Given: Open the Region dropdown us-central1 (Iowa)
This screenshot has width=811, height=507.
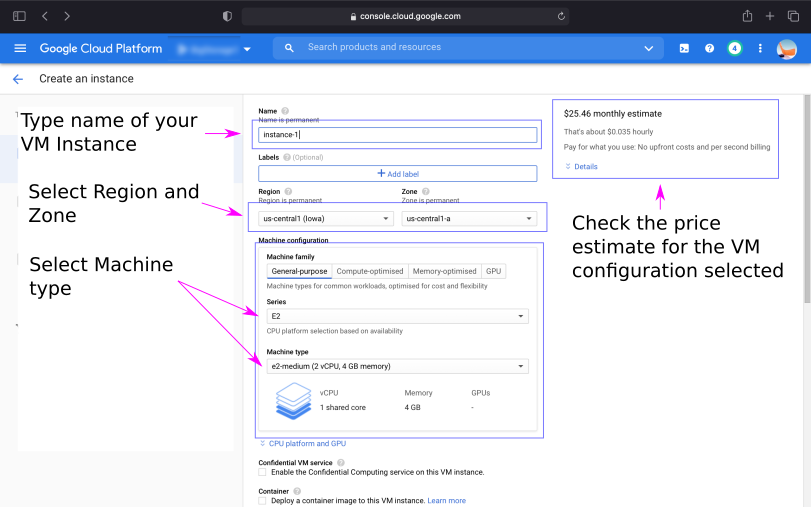Looking at the screenshot, I should tap(326, 219).
